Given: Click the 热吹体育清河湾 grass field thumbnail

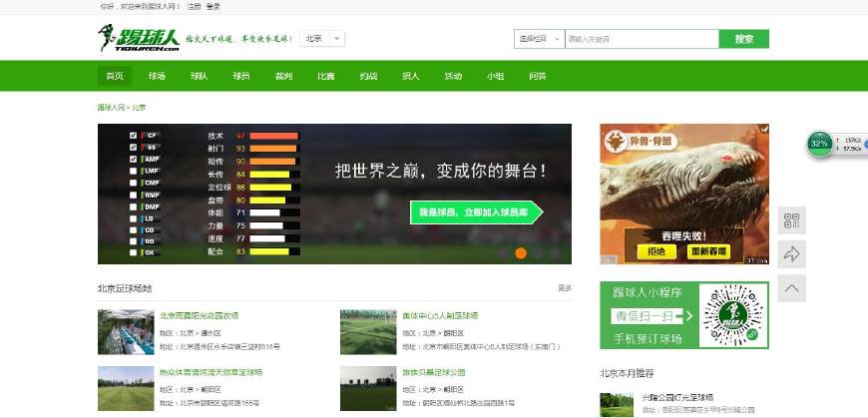Looking at the screenshot, I should pos(126,388).
